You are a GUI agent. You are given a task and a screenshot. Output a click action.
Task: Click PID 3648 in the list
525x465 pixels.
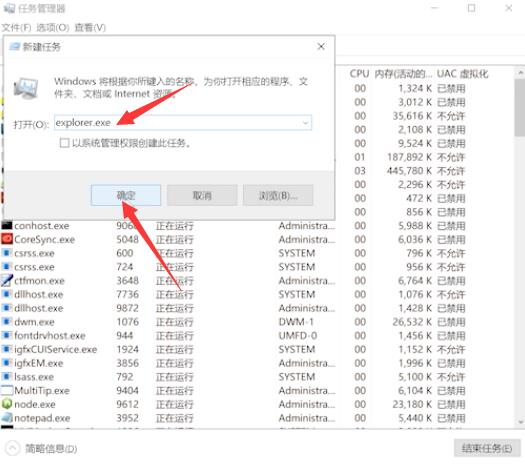tap(127, 281)
